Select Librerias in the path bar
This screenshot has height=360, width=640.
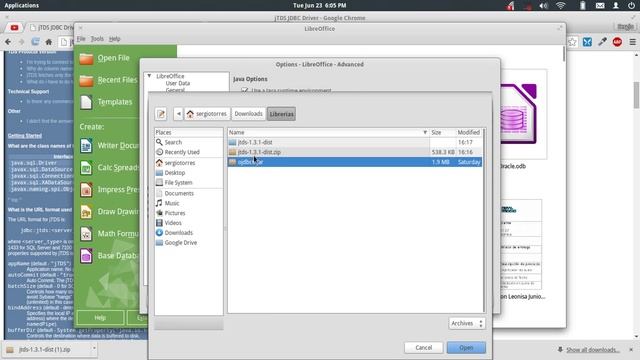[281, 114]
